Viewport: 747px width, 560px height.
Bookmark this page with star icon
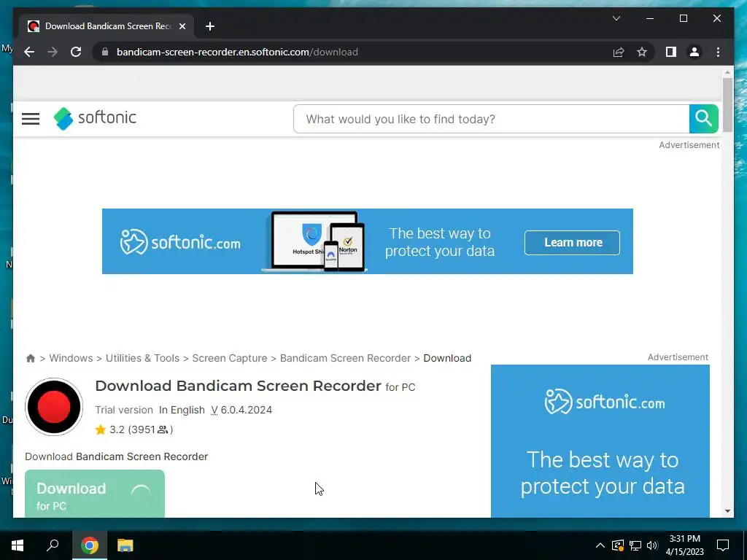click(x=642, y=52)
